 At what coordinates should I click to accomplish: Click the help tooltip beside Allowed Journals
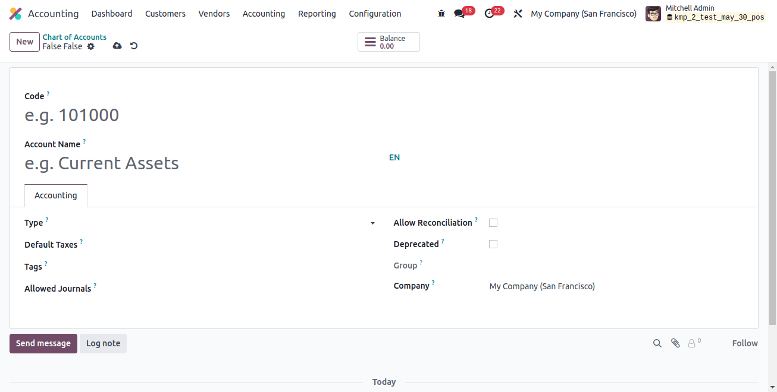pyautogui.click(x=95, y=285)
